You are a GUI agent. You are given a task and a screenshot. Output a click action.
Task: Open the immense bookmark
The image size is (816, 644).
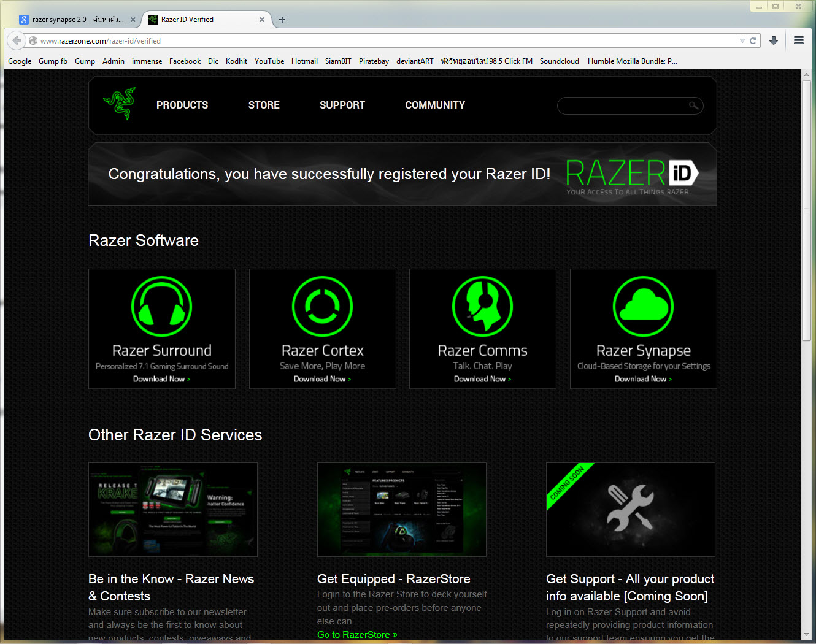point(147,61)
